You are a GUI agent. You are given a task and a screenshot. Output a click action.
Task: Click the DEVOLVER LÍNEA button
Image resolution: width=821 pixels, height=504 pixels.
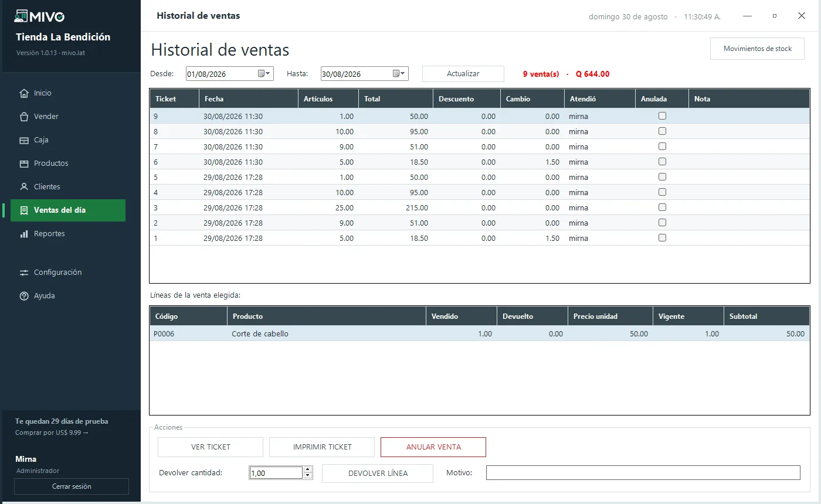[x=378, y=474]
